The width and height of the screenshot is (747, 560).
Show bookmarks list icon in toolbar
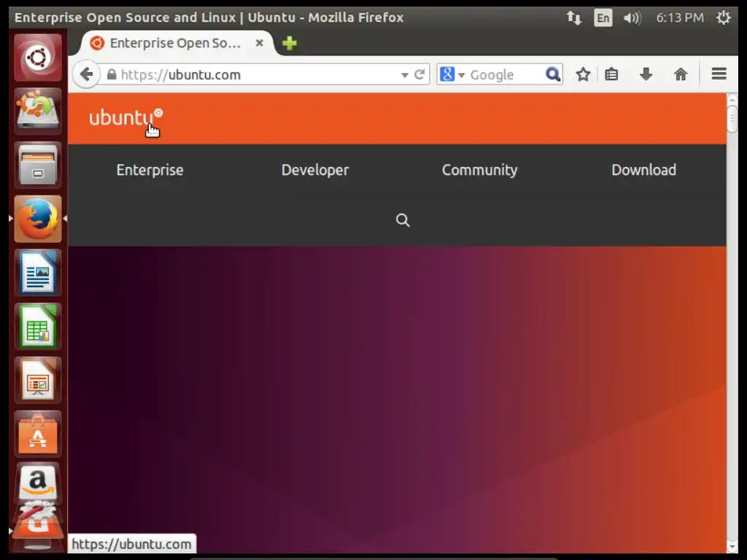click(611, 74)
